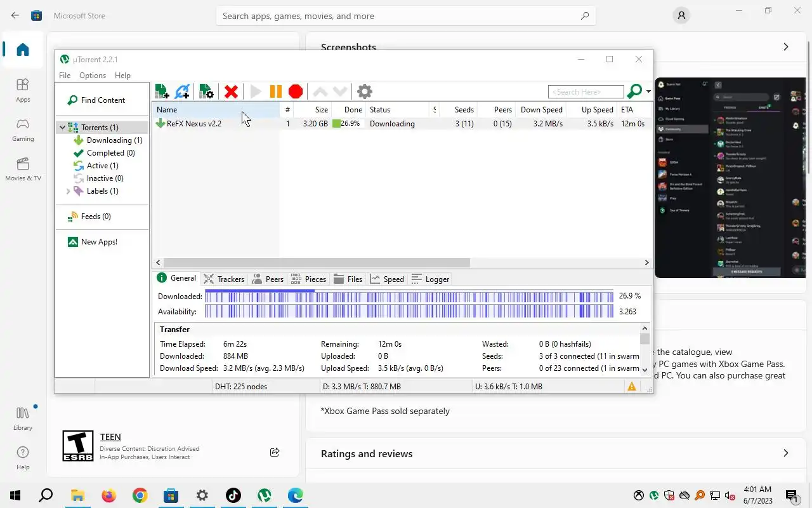
Task: Open search provider dropdown arrow
Action: 648,92
